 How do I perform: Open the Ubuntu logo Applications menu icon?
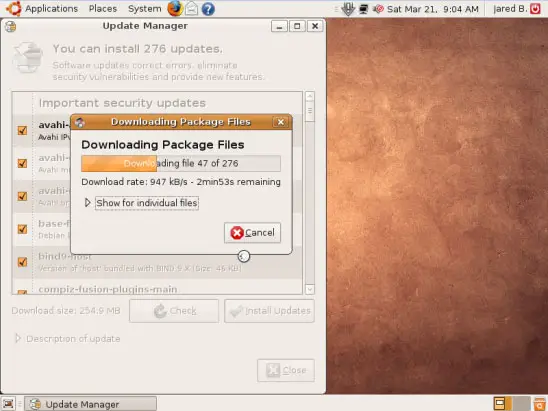tap(13, 8)
